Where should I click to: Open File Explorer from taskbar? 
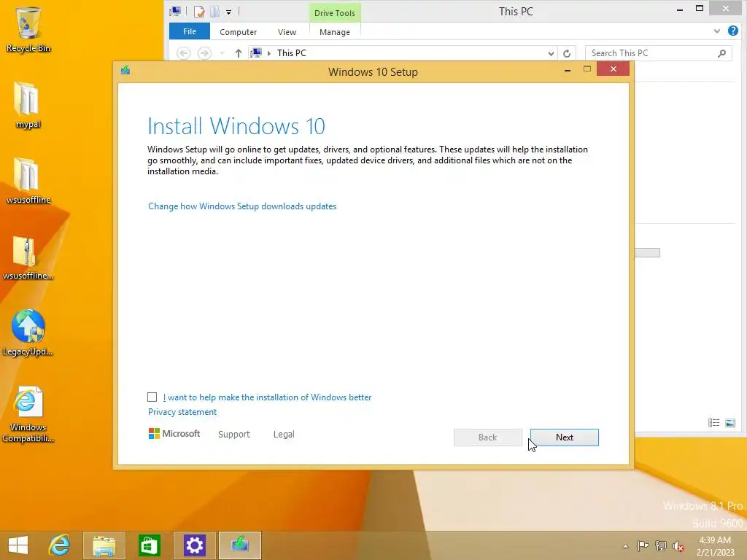104,545
